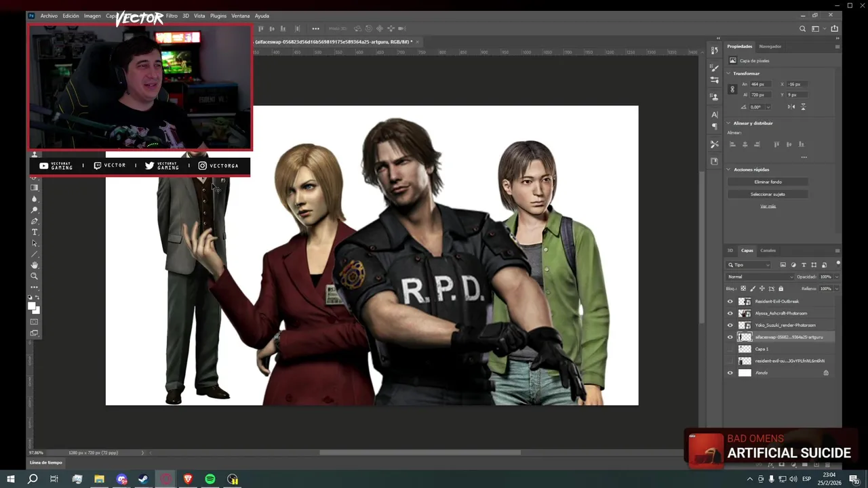Click the Eliminar fondo button
The height and width of the screenshot is (488, 868).
(768, 182)
